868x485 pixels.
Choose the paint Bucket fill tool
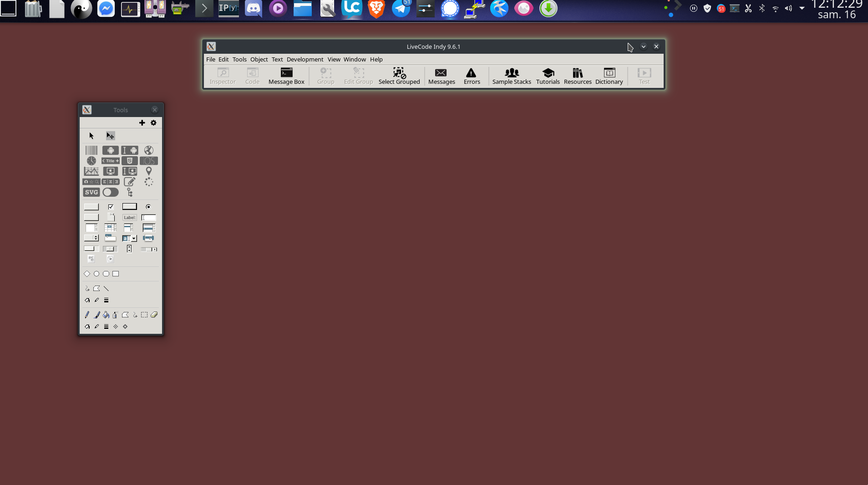click(106, 315)
